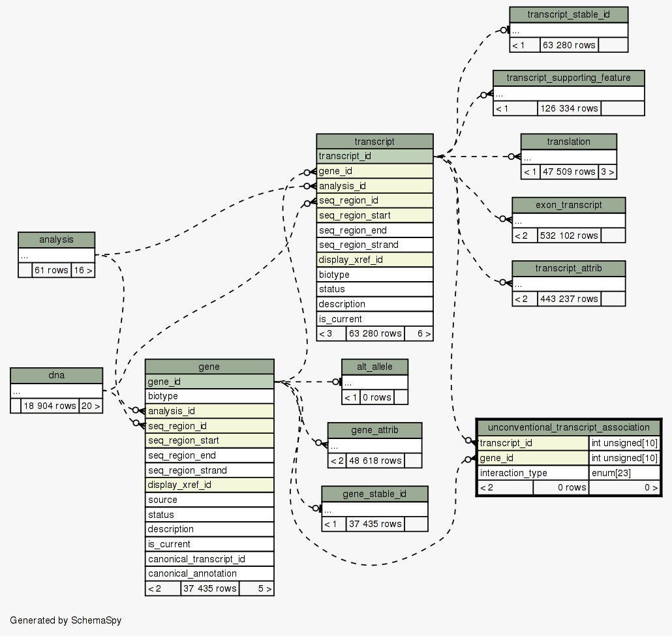The height and width of the screenshot is (636, 672).
Task: Open the transcript_attrib table header
Action: [x=568, y=268]
